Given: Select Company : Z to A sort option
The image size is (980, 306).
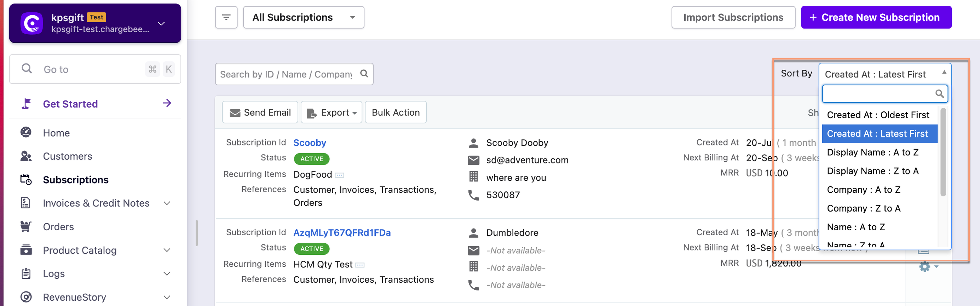Looking at the screenshot, I should pyautogui.click(x=863, y=208).
